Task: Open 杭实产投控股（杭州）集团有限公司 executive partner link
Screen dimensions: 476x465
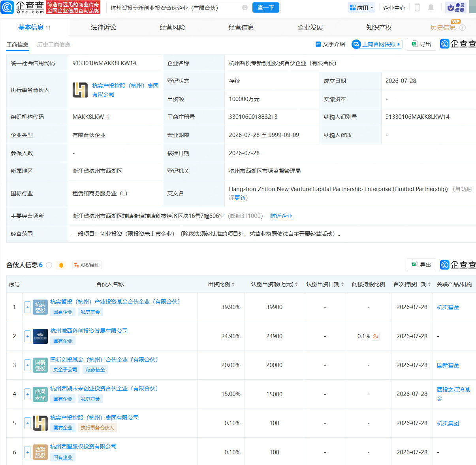Action: pyautogui.click(x=125, y=90)
